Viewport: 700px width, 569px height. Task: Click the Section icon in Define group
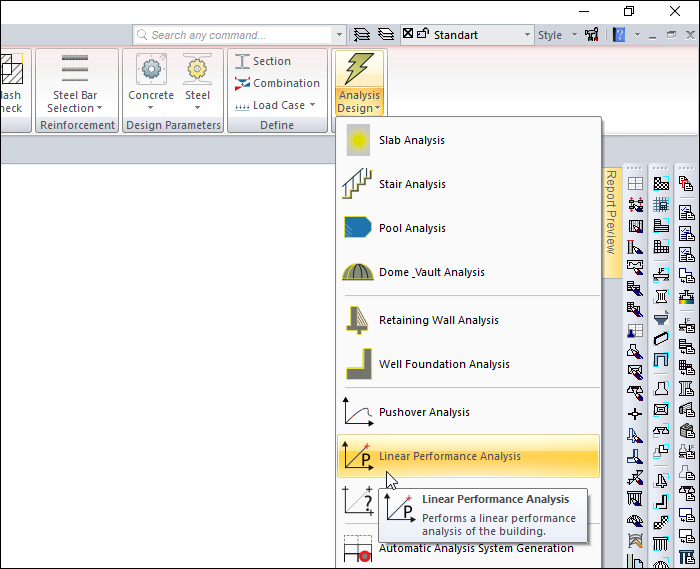coord(242,61)
